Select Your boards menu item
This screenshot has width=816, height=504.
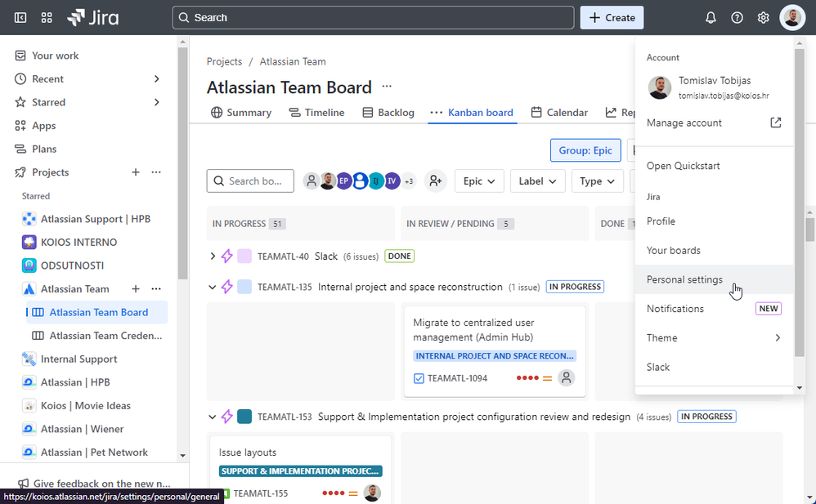714,251
